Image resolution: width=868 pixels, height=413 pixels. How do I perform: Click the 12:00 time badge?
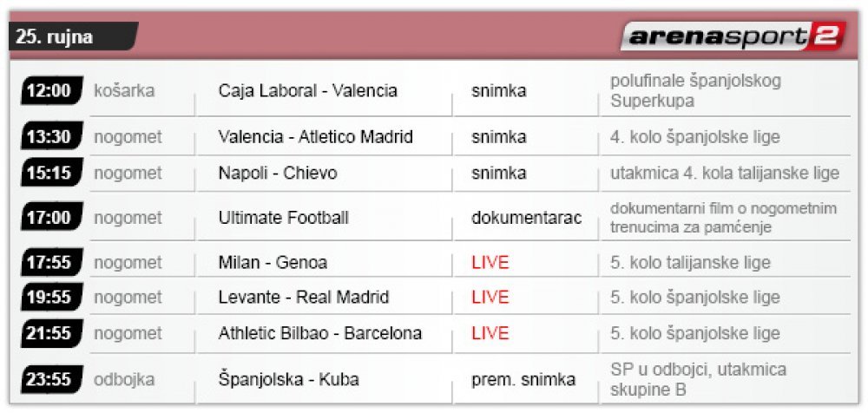51,90
